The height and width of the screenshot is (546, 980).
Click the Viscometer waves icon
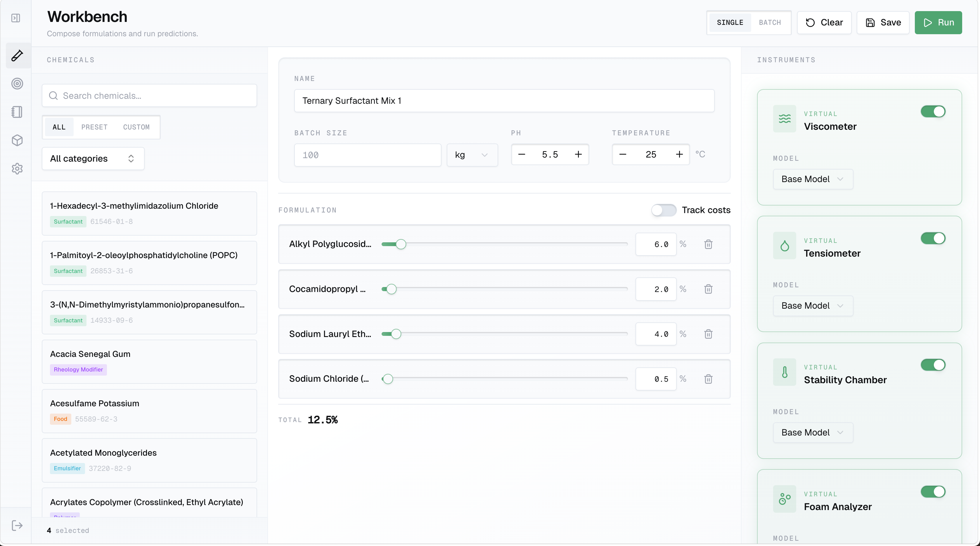pos(785,119)
